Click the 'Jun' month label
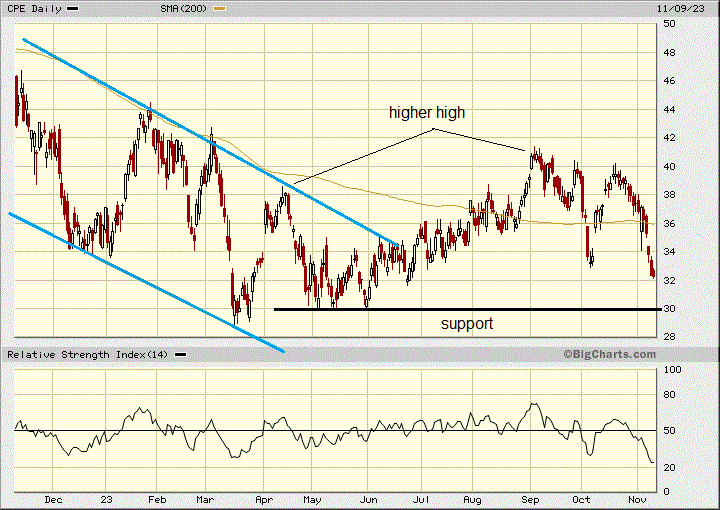Viewport: 720px width, 510px height. click(368, 499)
